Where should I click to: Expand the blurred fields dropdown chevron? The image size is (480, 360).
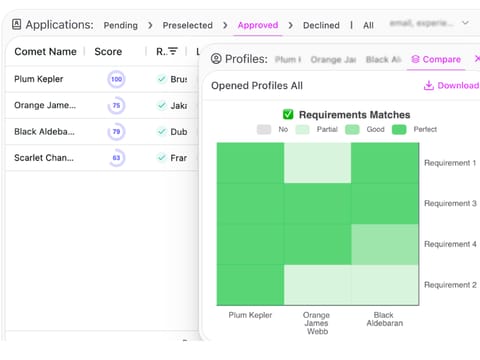coord(465,23)
